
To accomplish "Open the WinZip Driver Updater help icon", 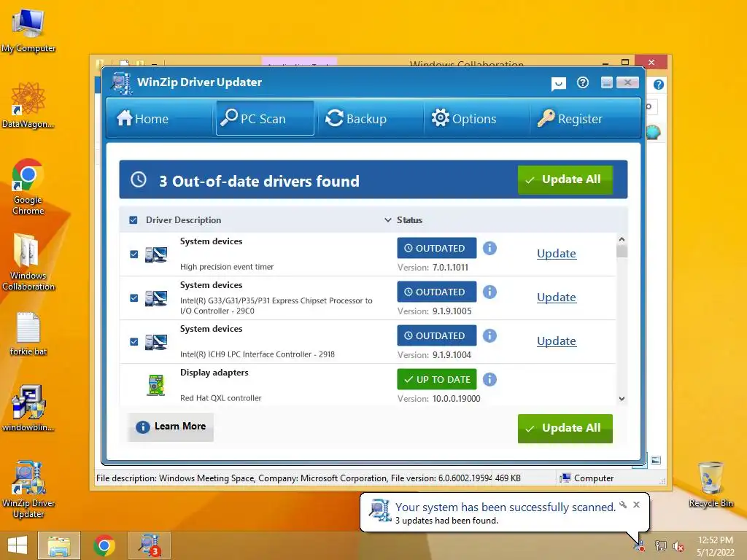I will pos(583,83).
